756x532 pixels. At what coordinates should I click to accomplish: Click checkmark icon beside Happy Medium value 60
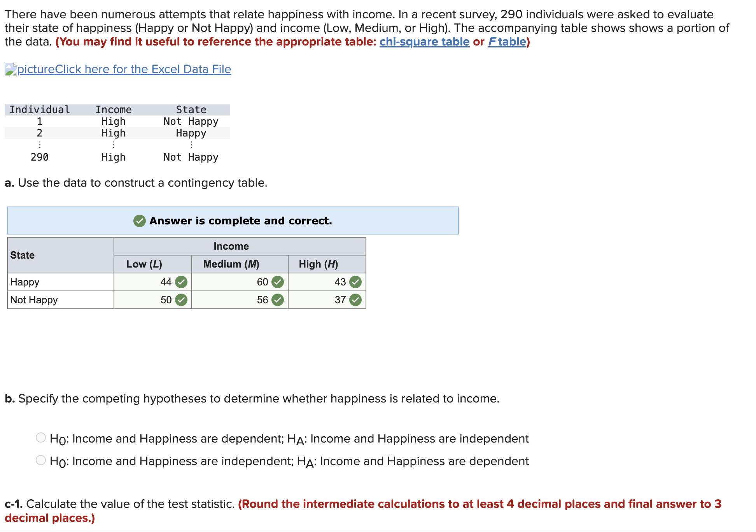(278, 282)
